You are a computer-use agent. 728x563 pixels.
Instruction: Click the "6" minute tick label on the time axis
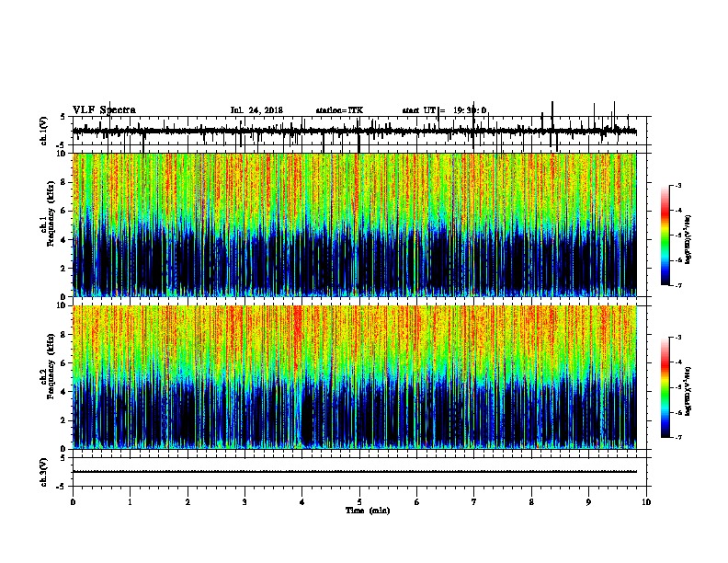click(416, 502)
